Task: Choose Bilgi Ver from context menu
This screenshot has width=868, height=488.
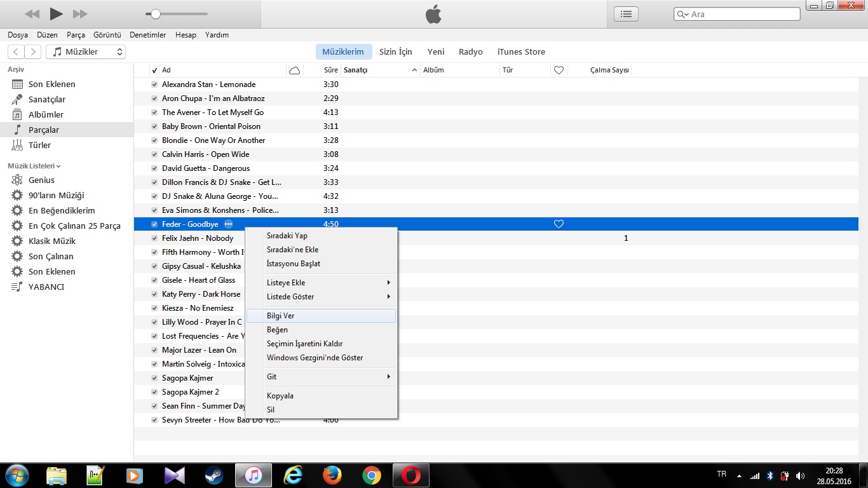Action: (322, 315)
